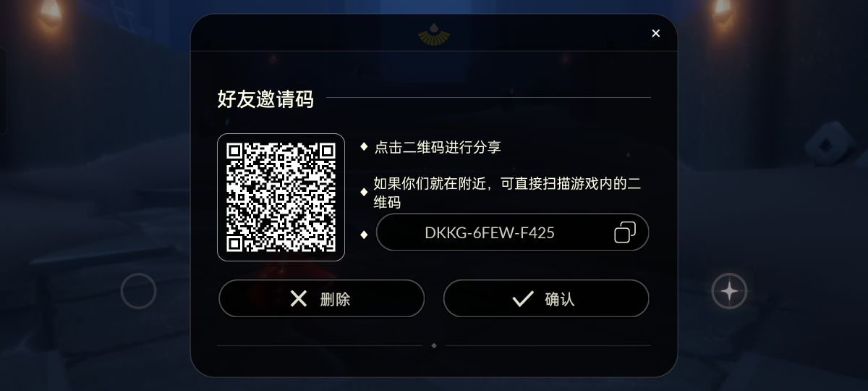Click the nearby QR scan instruction text
The width and height of the screenshot is (868, 391).
tap(507, 193)
